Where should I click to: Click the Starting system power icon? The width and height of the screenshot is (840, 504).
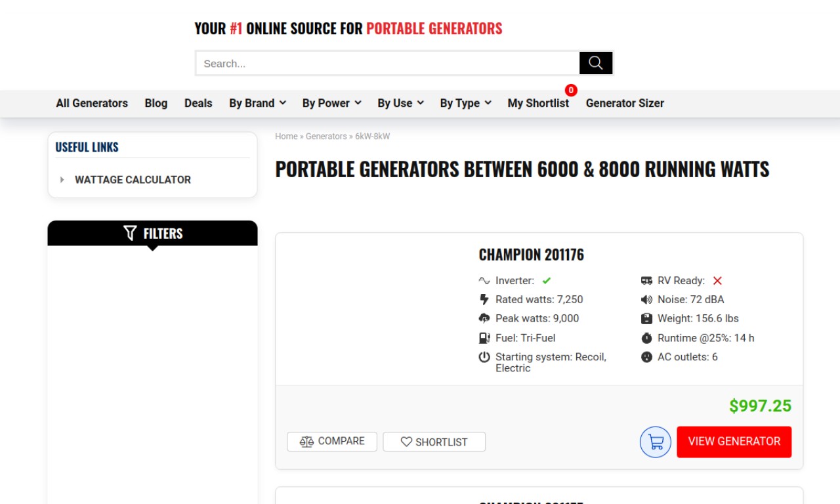tap(484, 357)
